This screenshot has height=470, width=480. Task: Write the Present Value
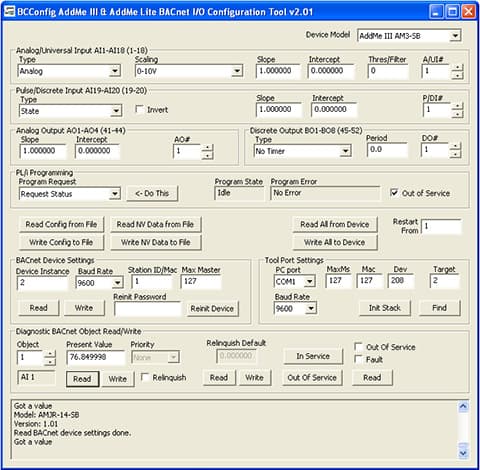[118, 379]
